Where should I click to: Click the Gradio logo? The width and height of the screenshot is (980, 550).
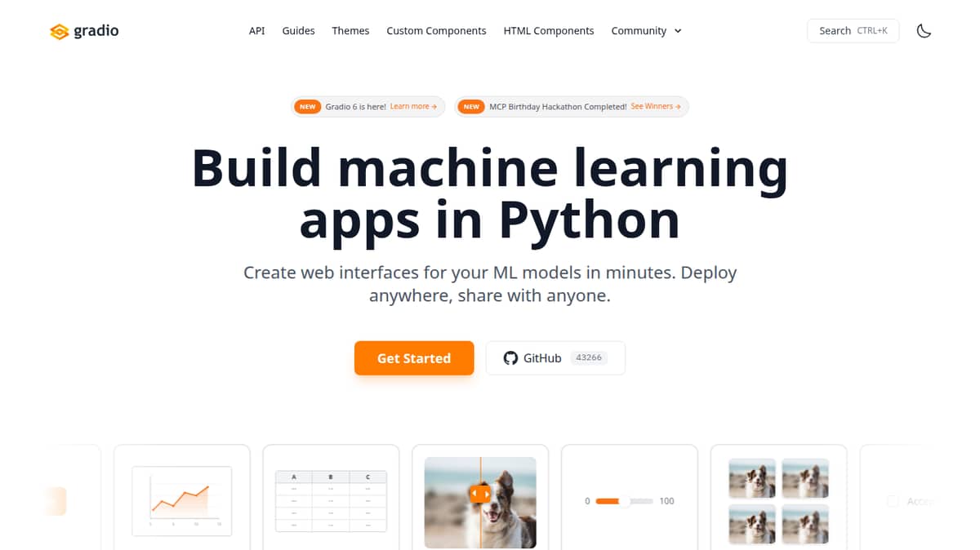(84, 31)
